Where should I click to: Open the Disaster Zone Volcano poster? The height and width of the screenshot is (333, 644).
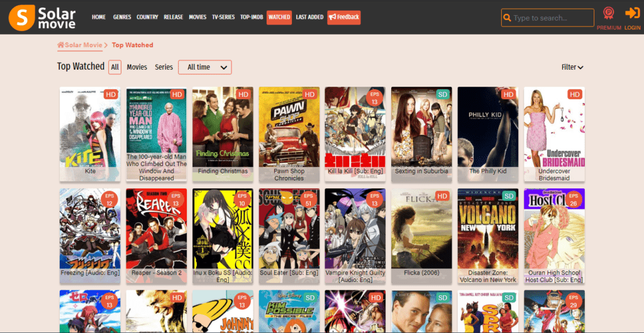(488, 236)
